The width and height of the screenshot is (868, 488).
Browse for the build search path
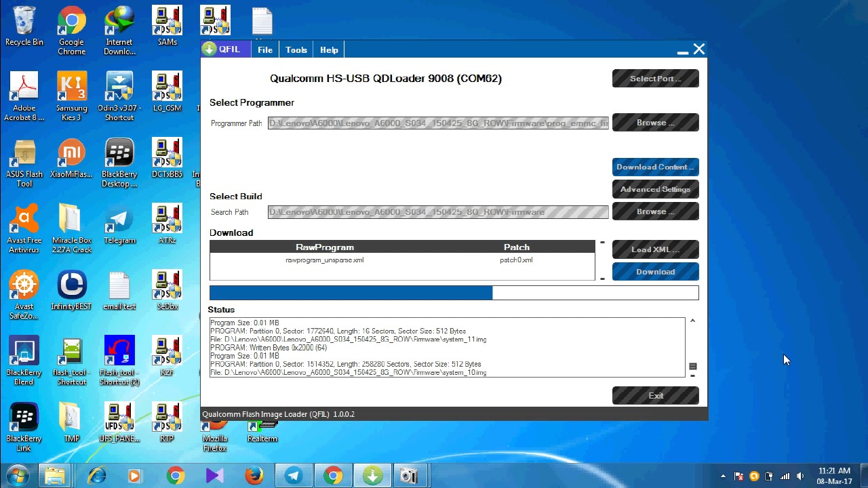(655, 211)
